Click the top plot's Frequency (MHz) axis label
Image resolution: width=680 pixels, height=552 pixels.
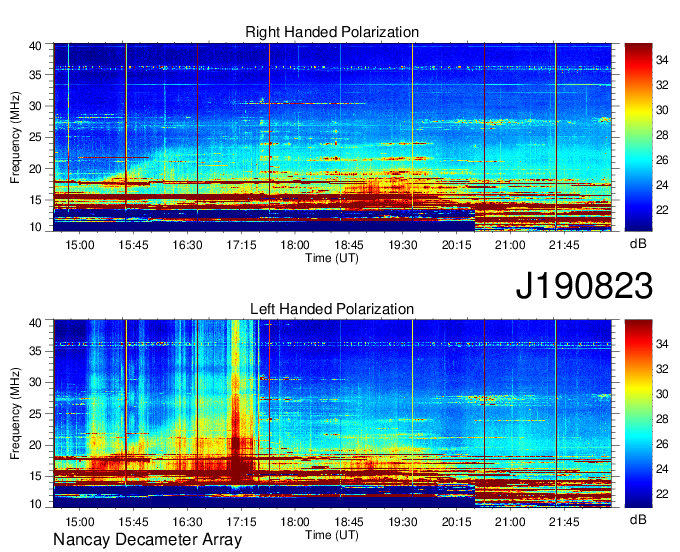point(15,137)
